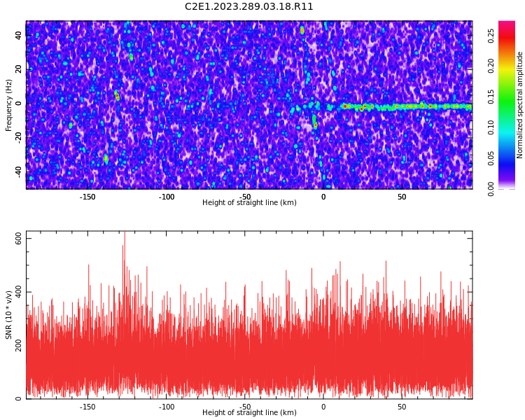
Task: Click the 0 tick on the SNR axis
Action: click(19, 398)
